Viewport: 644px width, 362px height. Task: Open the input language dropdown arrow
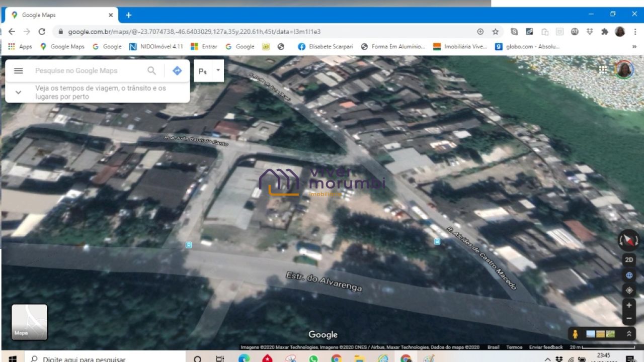(218, 70)
